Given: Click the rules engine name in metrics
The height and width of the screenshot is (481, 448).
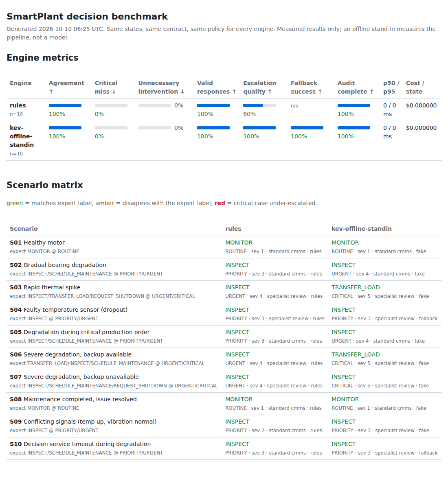Looking at the screenshot, I should [18, 105].
